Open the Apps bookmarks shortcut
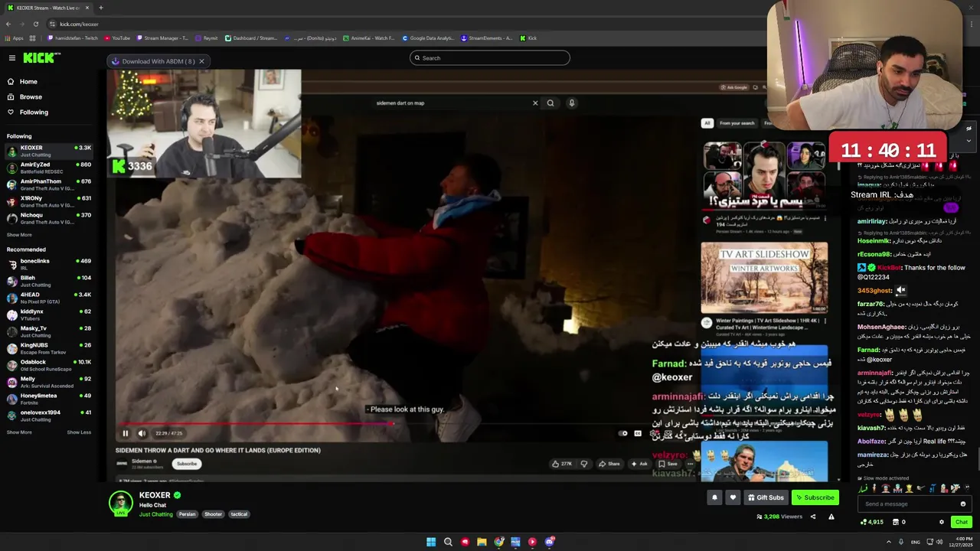Screen dimensions: 980x551 click(x=15, y=37)
